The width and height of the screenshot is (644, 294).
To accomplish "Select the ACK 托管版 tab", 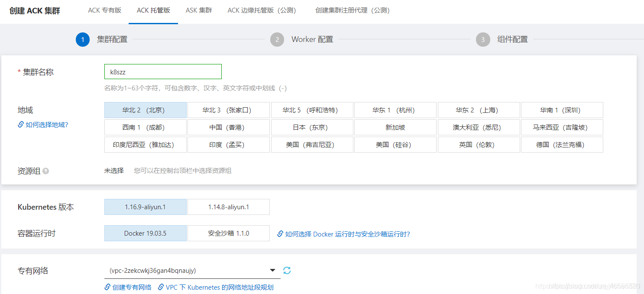I will pyautogui.click(x=153, y=10).
